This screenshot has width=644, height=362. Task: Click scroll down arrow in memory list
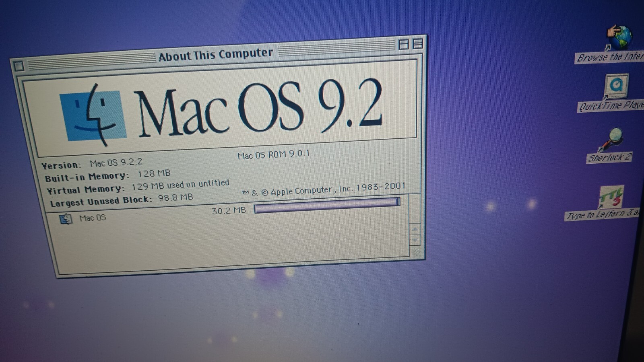[x=415, y=240]
